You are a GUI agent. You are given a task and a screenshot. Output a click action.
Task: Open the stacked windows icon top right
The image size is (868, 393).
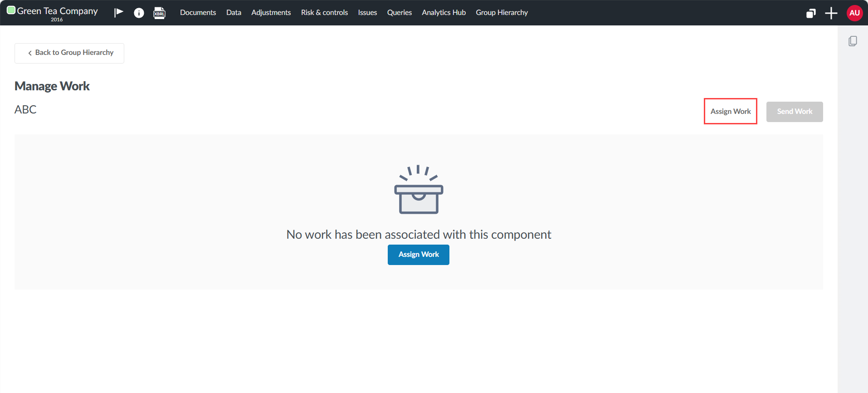pyautogui.click(x=811, y=13)
